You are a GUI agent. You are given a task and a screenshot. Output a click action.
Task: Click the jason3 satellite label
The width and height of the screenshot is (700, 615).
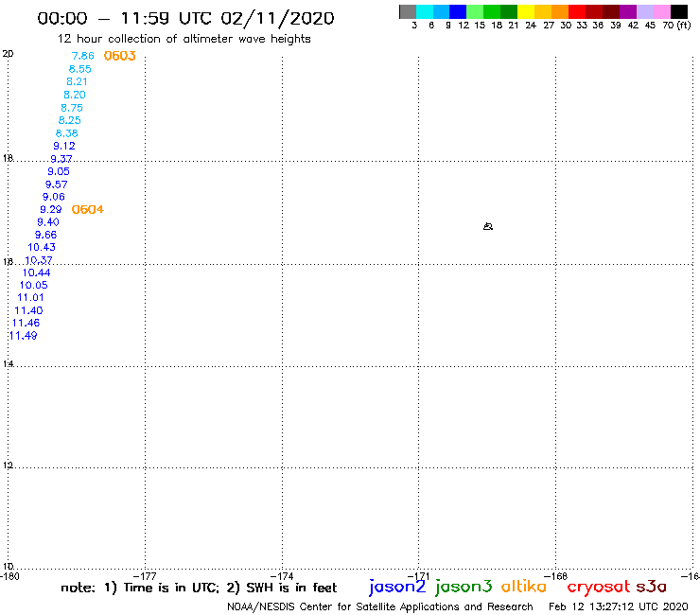[x=464, y=587]
